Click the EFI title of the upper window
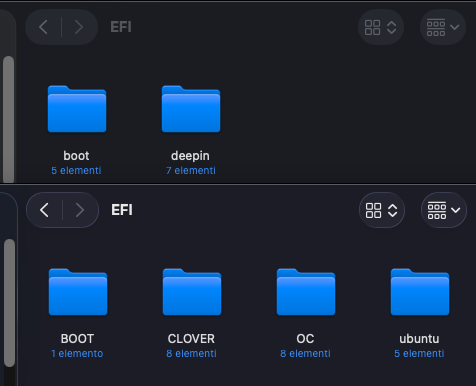 (x=121, y=27)
